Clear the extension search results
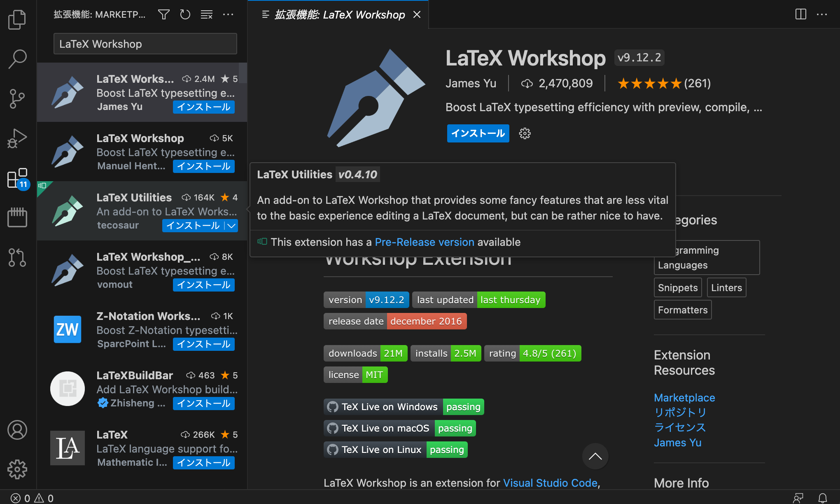 [206, 14]
